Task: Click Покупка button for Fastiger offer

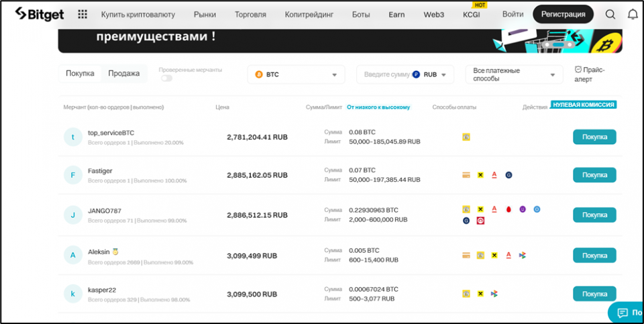Action: click(594, 175)
